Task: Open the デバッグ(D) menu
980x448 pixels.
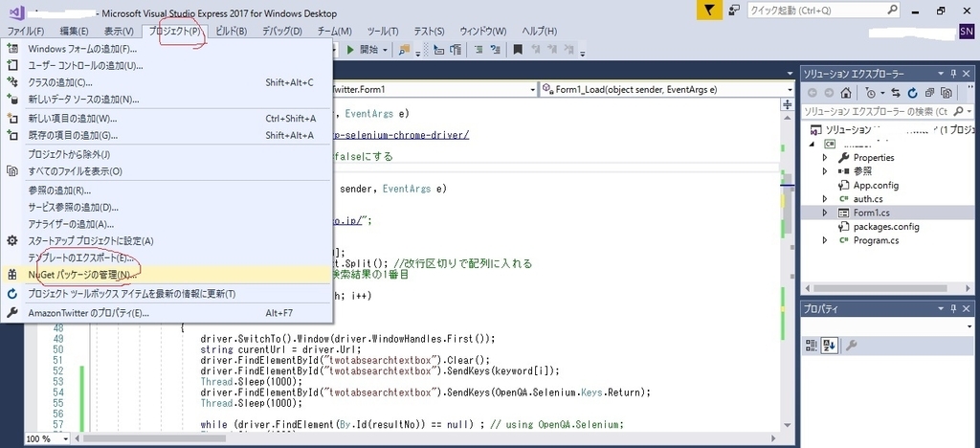Action: pyautogui.click(x=282, y=32)
